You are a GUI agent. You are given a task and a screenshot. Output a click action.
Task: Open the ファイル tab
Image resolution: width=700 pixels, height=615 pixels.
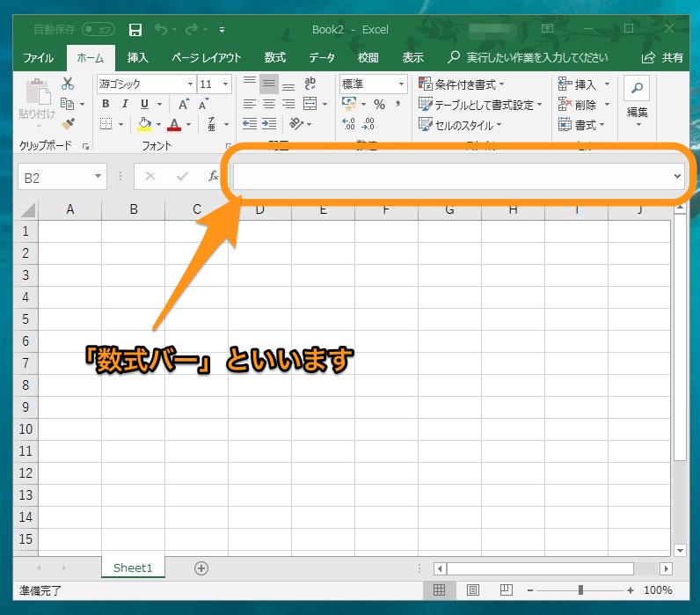39,57
